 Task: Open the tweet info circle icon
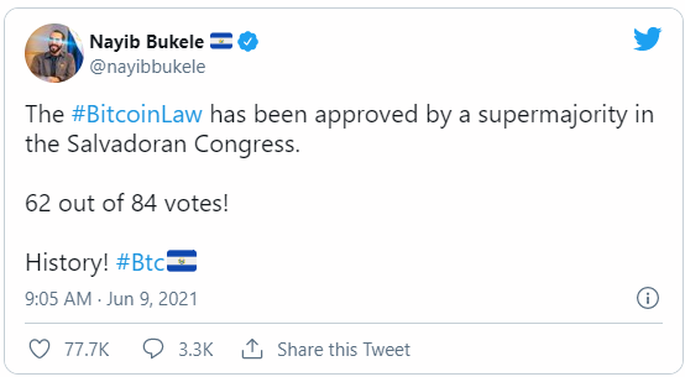[x=647, y=298]
